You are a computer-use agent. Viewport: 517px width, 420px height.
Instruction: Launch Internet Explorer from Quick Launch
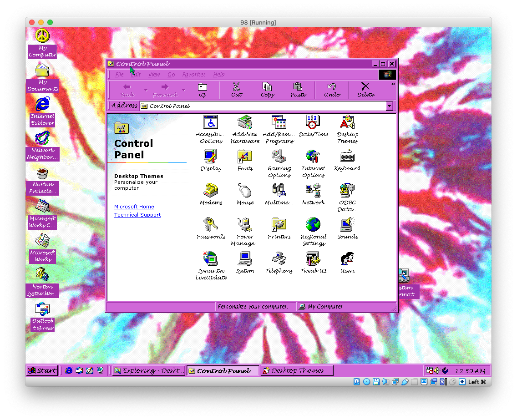69,370
